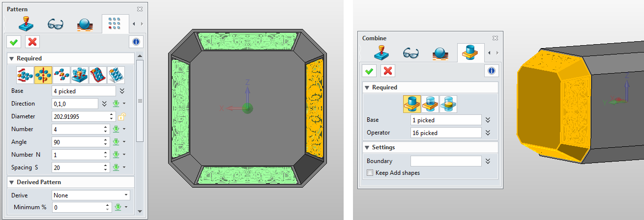The height and width of the screenshot is (220, 644).
Task: Click the Operator field '16 picked'
Action: (x=446, y=133)
